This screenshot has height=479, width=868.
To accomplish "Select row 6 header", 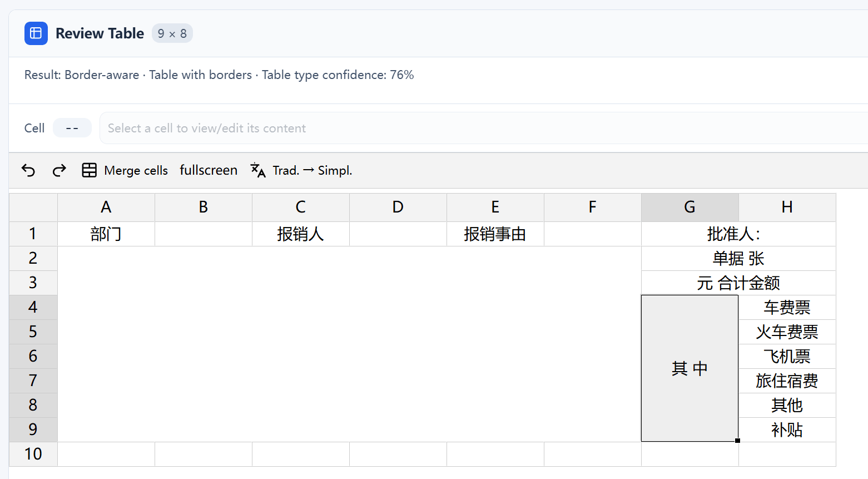I will pyautogui.click(x=33, y=357).
